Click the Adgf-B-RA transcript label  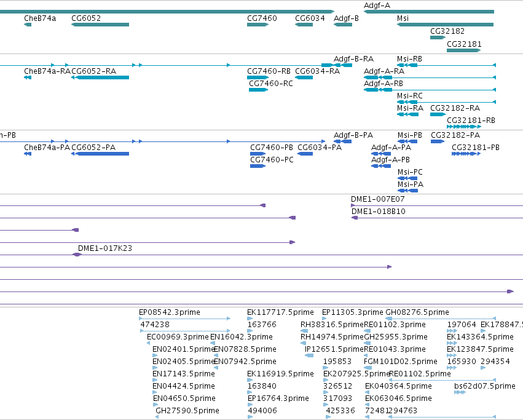[353, 59]
